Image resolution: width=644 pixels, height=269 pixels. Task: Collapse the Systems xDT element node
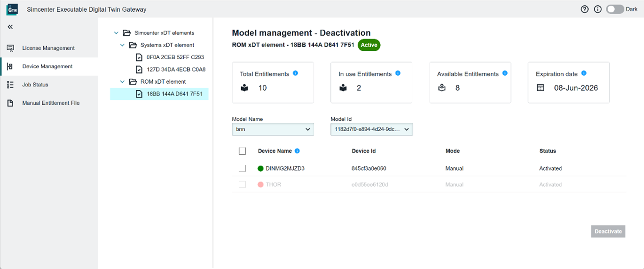[x=122, y=45]
